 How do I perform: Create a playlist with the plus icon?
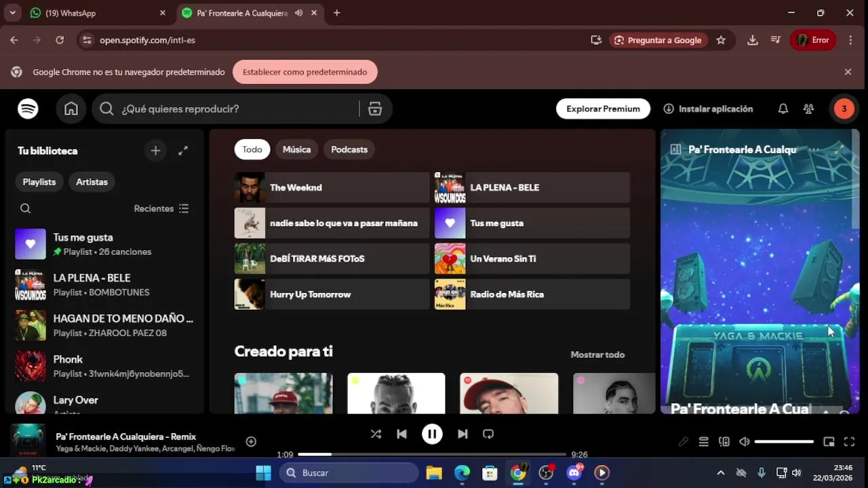click(x=155, y=150)
